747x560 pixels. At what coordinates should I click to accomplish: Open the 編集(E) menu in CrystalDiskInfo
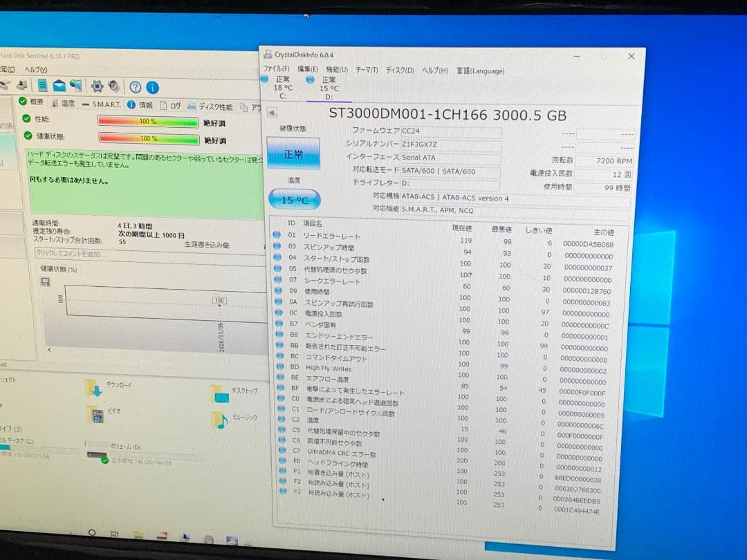click(308, 69)
